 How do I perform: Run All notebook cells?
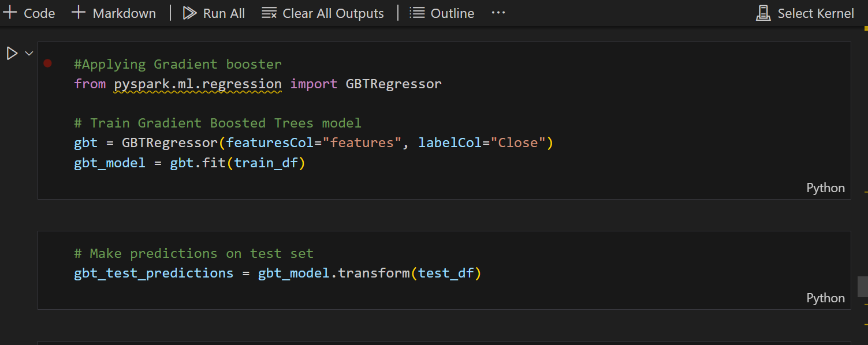[214, 13]
